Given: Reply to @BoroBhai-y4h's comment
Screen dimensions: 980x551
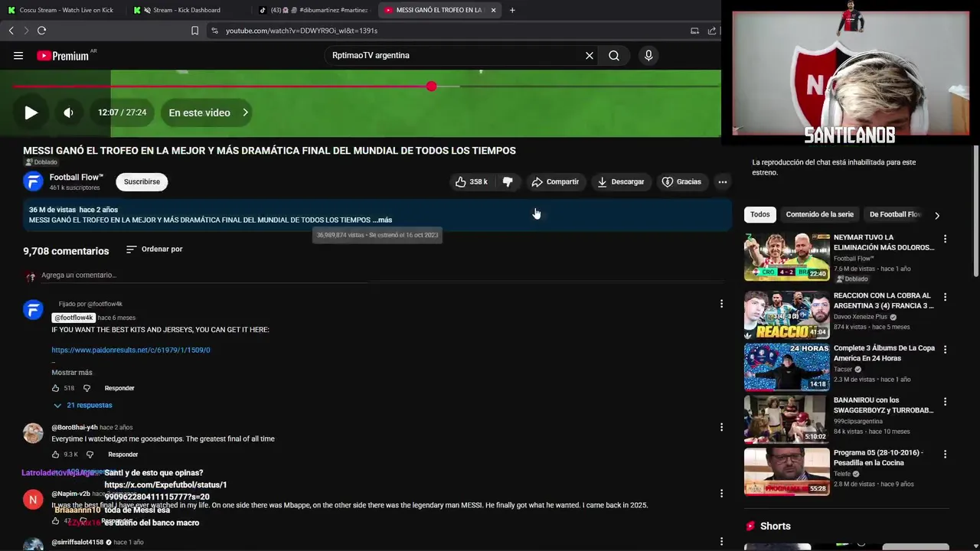Looking at the screenshot, I should (123, 455).
